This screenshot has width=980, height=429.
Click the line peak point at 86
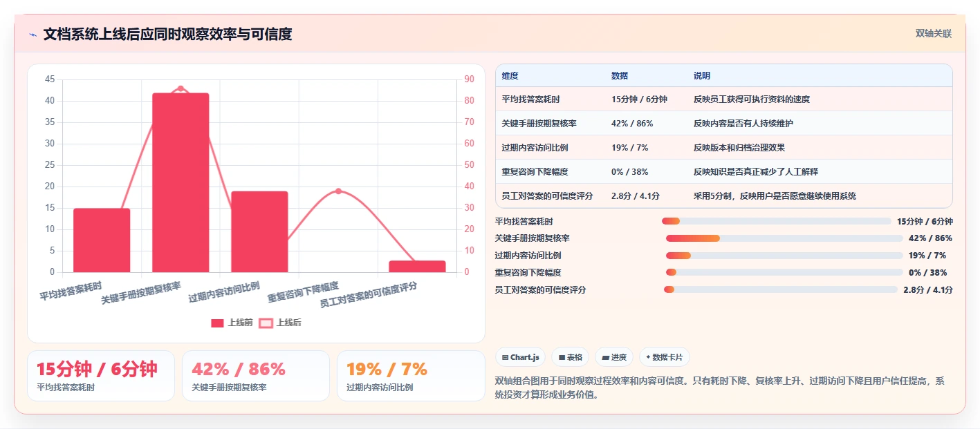[x=181, y=88]
